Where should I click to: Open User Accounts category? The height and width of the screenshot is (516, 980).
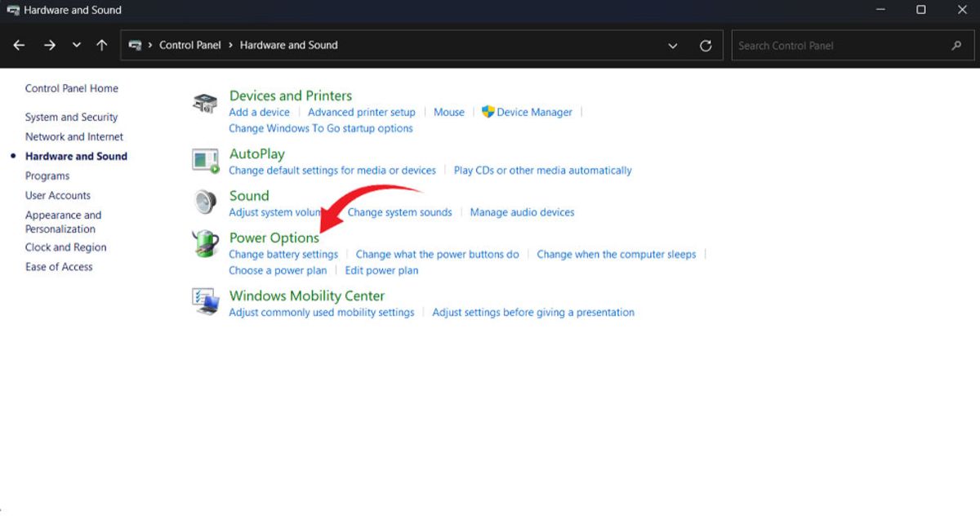[x=58, y=196]
